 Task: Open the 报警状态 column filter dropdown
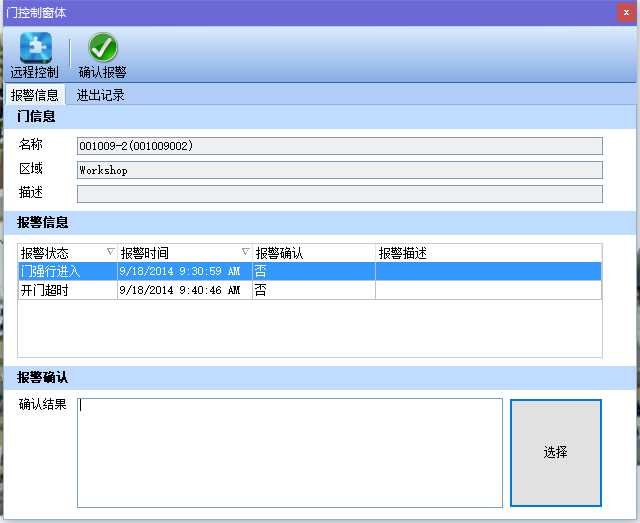point(110,252)
